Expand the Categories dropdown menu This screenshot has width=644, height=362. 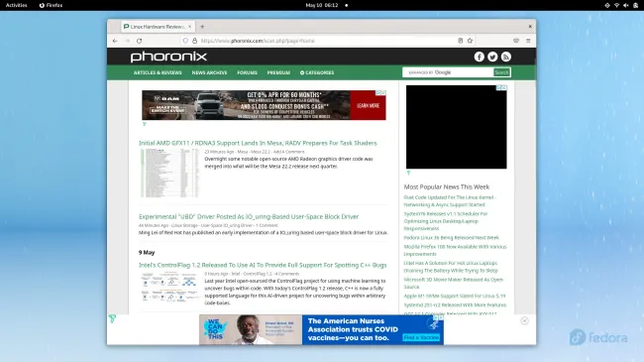coord(317,72)
